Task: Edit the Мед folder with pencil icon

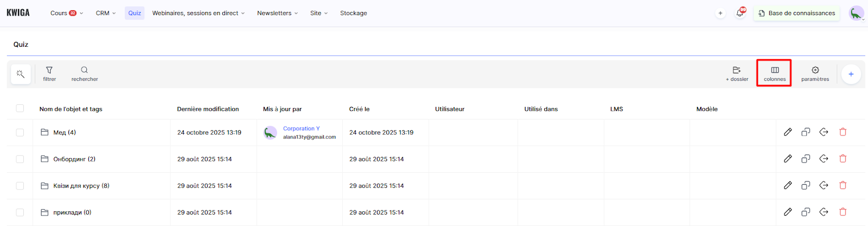Action: click(788, 132)
